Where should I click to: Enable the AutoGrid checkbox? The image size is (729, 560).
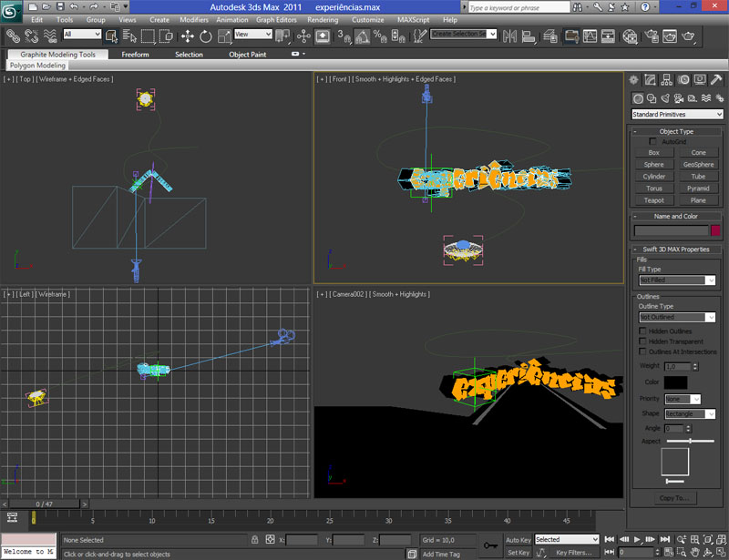(653, 141)
